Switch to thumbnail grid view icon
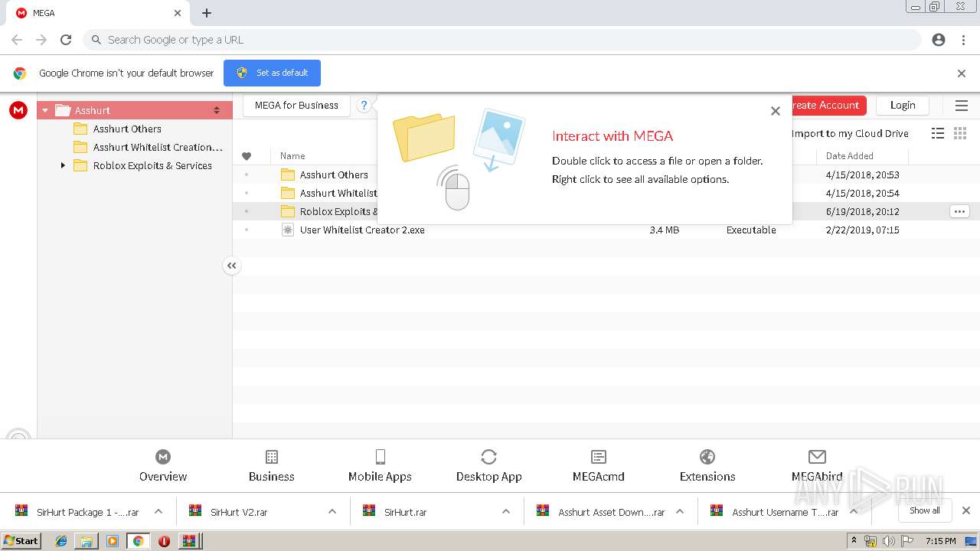Viewport: 980px width, 551px height. pyautogui.click(x=960, y=133)
